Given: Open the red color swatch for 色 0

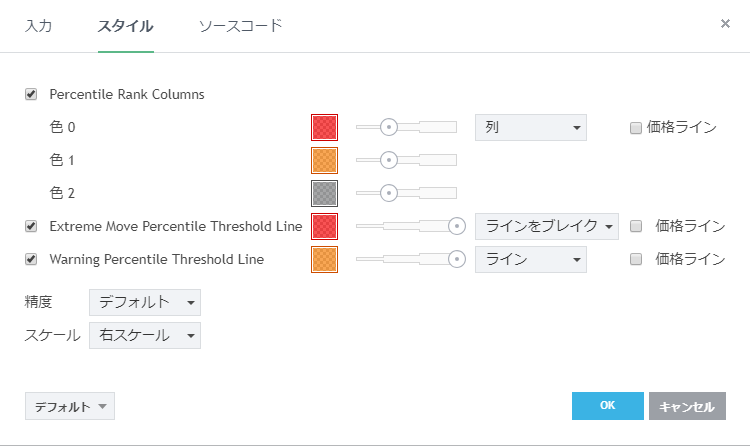Looking at the screenshot, I should point(325,127).
